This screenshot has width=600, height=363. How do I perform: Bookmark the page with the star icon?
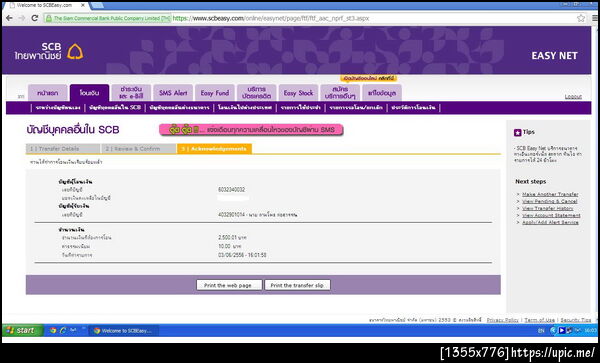click(581, 18)
